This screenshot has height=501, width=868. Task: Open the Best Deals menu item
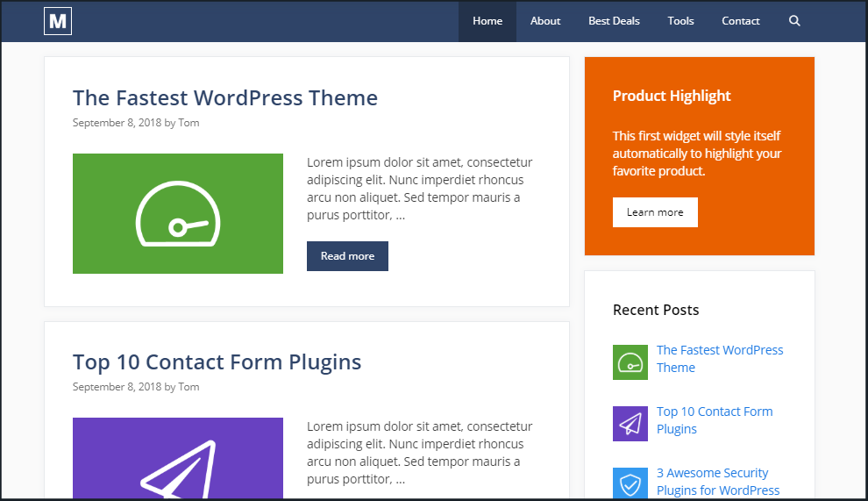614,21
